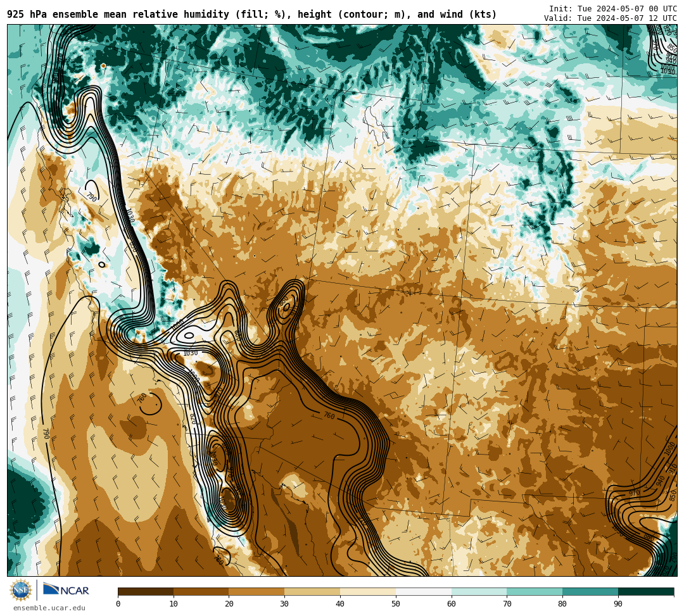
Task: Click the 0–10% darkest brown colorbar segment
Action: point(146,591)
